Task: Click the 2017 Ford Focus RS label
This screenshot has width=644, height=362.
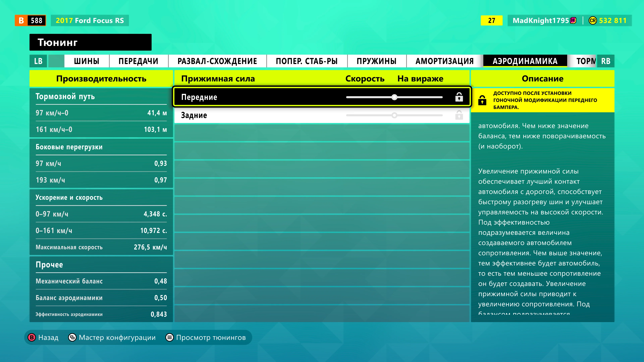Action: 90,20
